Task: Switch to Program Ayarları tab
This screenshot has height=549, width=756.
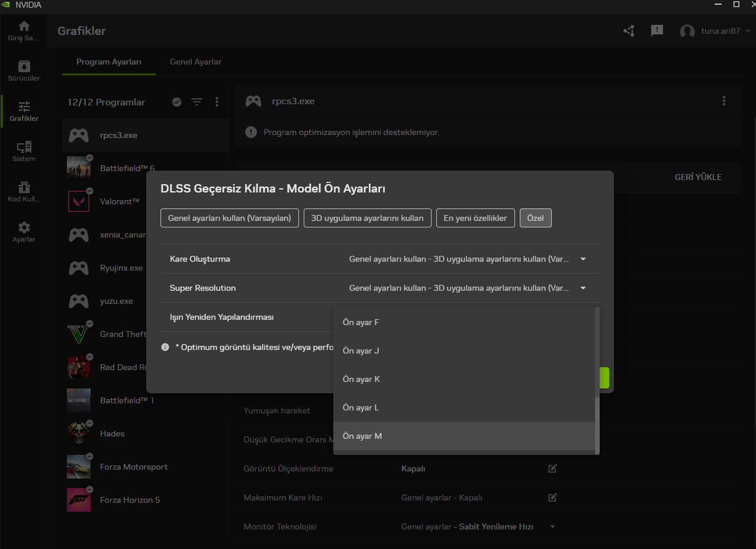Action: (109, 62)
